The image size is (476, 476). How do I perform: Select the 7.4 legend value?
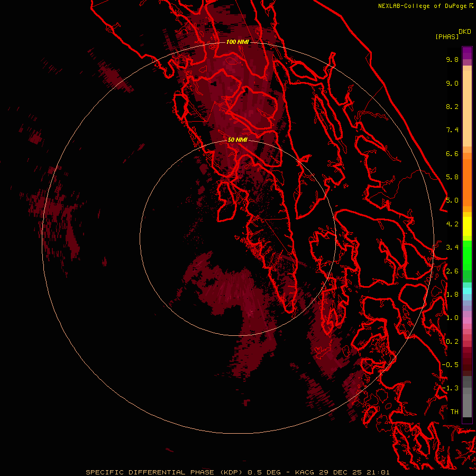click(452, 130)
